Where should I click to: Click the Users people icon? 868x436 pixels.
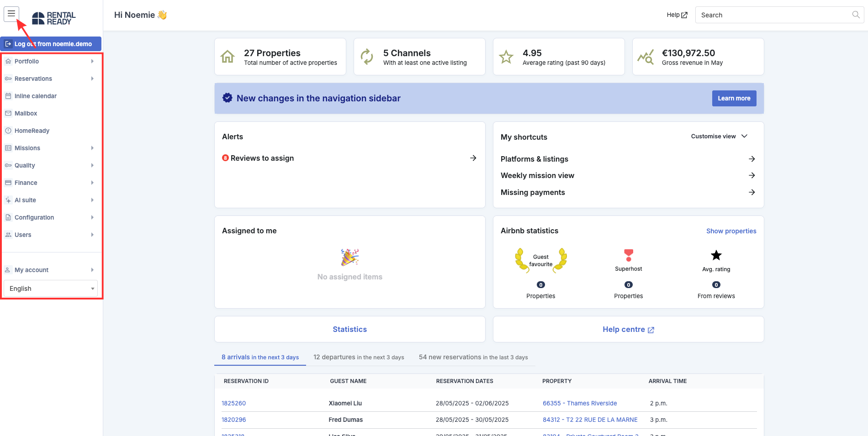tap(8, 235)
